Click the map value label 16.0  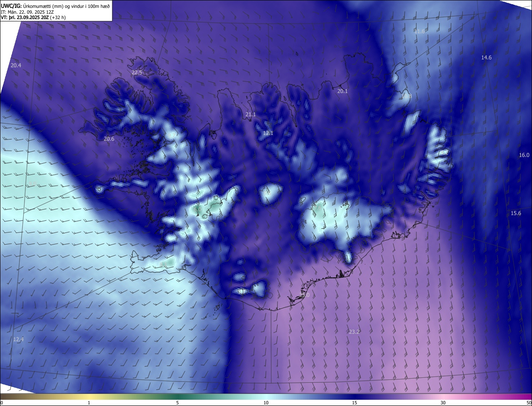524,155
